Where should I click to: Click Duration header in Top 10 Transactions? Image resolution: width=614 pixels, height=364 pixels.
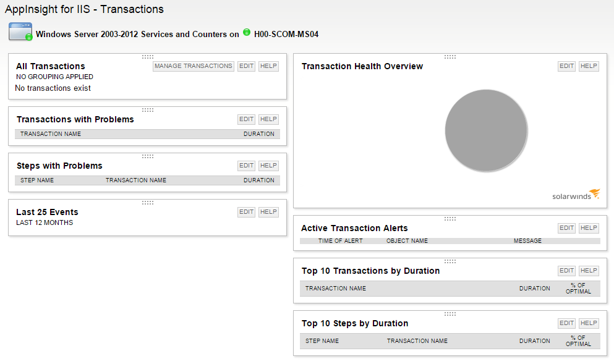[x=534, y=289]
